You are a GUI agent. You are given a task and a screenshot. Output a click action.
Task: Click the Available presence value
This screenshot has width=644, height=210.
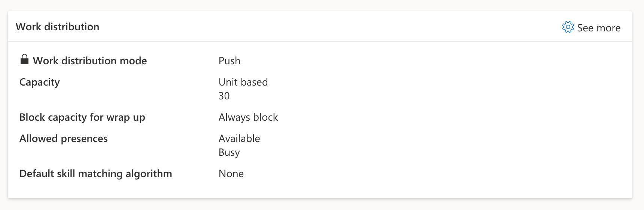click(x=239, y=139)
